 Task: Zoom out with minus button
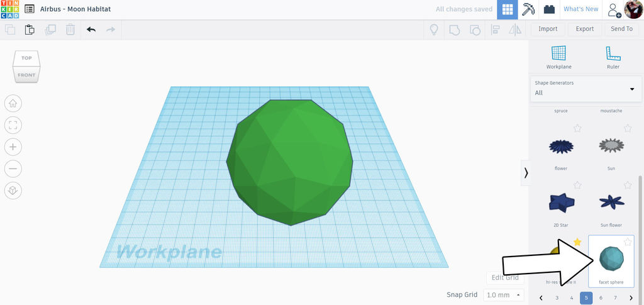pos(13,169)
